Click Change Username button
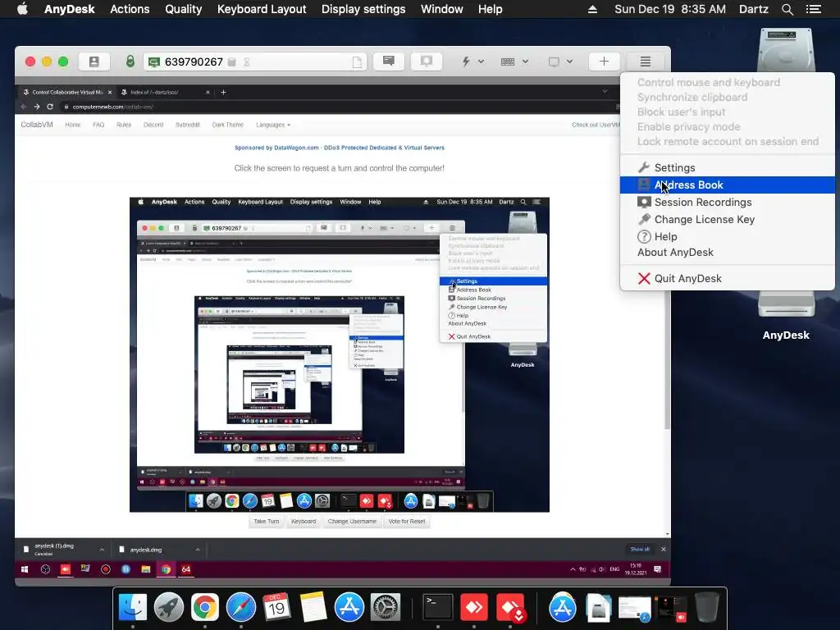The image size is (840, 630). [x=352, y=521]
